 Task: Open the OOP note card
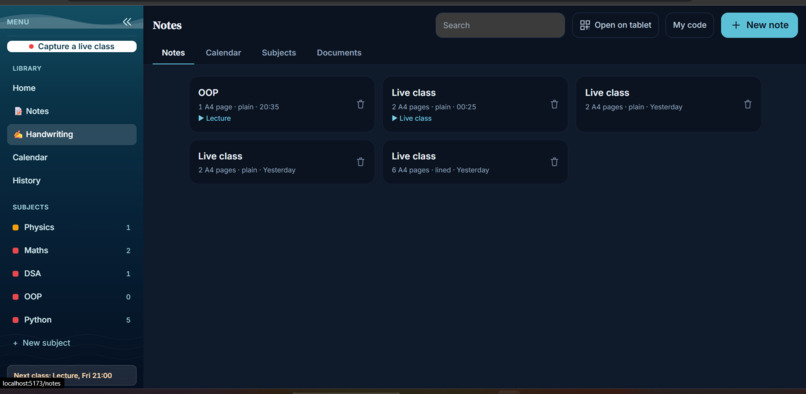282,104
